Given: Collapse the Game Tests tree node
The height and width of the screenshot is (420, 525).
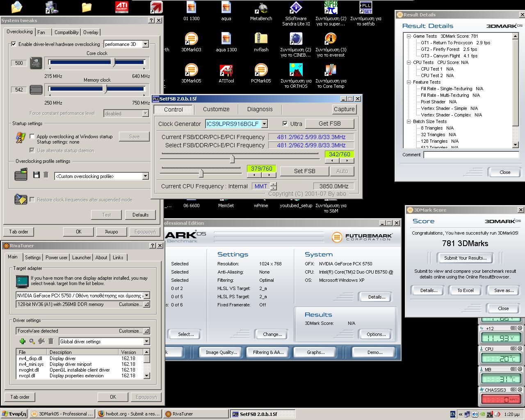Looking at the screenshot, I should [x=409, y=36].
